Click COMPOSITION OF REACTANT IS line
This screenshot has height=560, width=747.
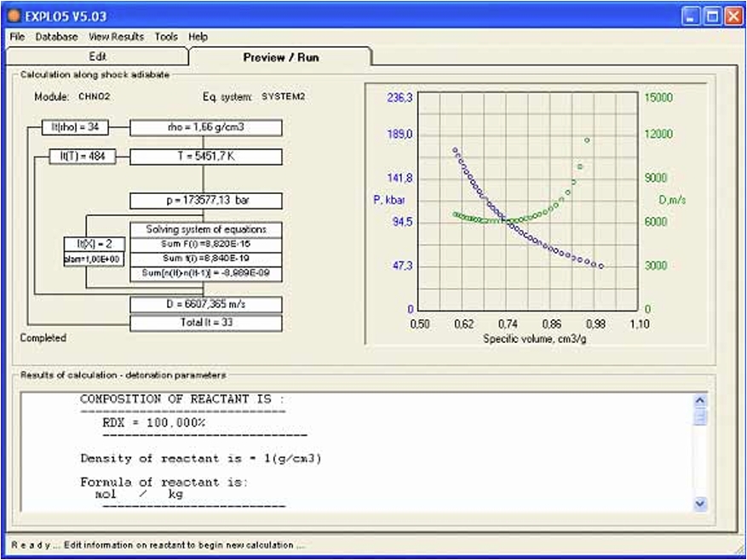pyautogui.click(x=182, y=399)
